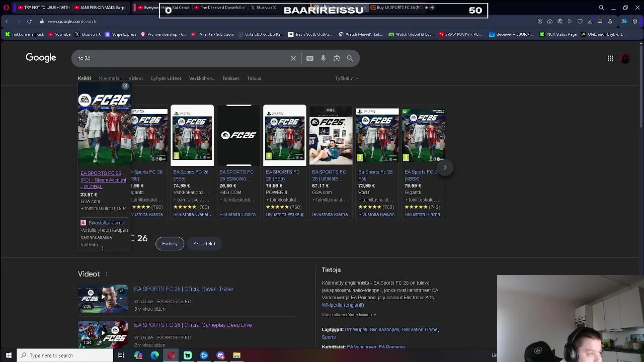Image resolution: width=644 pixels, height=362 pixels.
Task: Select the Kaikki search tab
Action: tap(85, 78)
